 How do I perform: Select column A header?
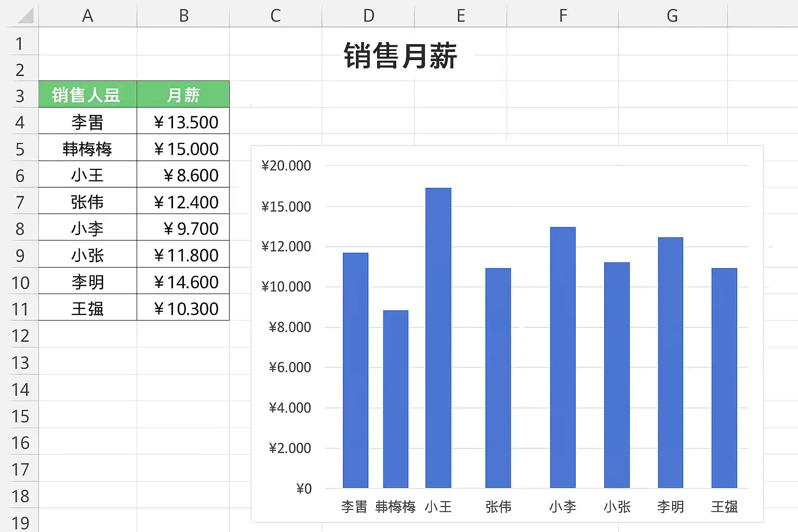point(88,16)
